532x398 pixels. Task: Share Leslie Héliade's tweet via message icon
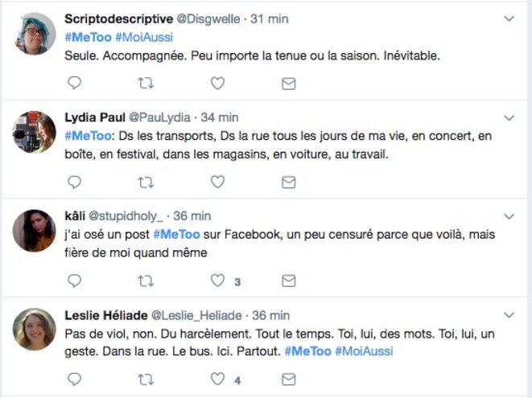288,379
